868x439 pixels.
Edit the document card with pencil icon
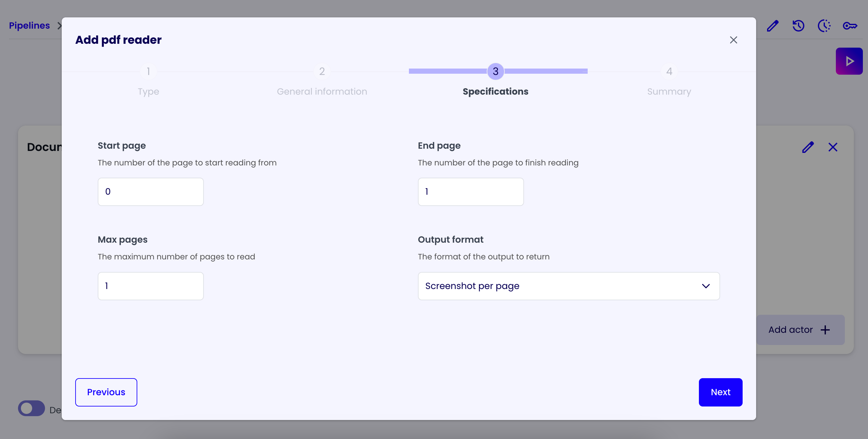click(808, 147)
